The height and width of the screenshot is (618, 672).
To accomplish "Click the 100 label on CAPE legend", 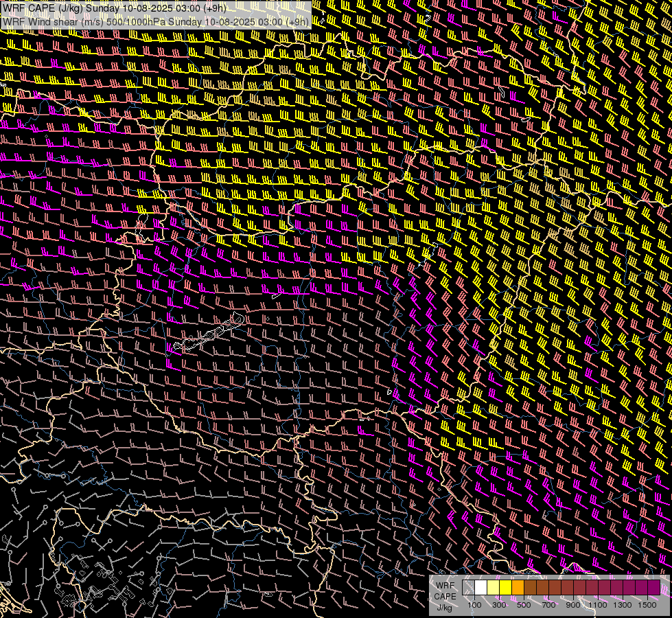I will click(x=474, y=605).
